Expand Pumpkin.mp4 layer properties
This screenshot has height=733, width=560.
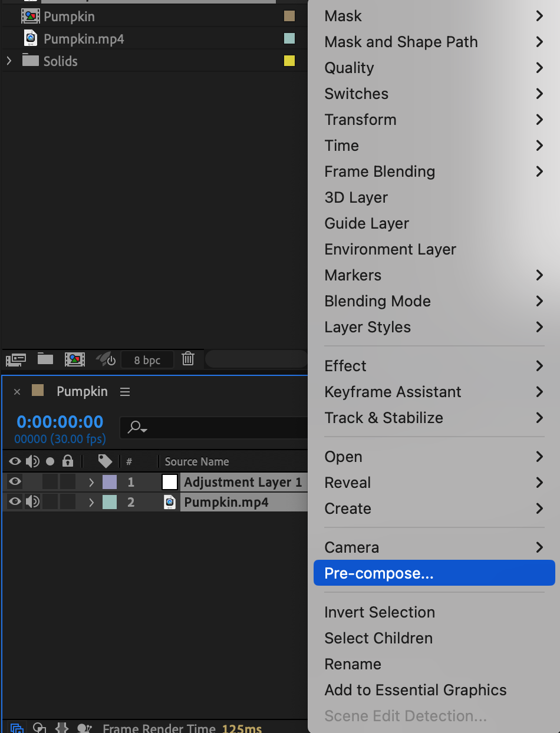tap(91, 503)
